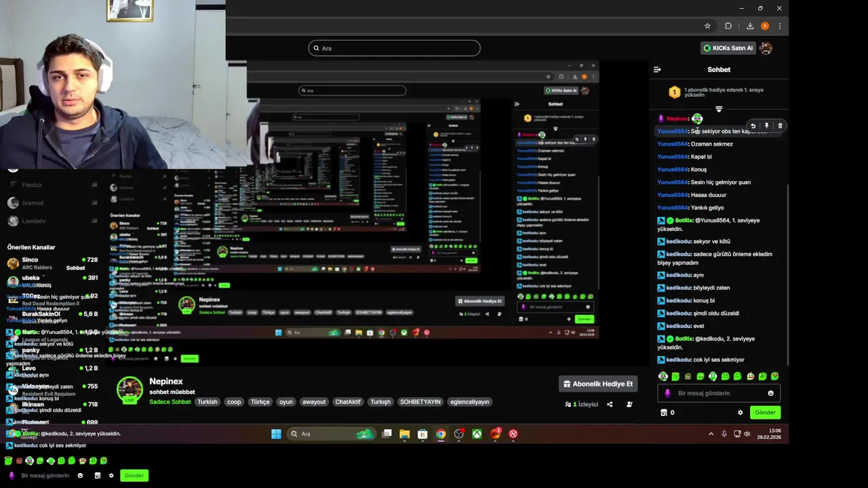Image resolution: width=868 pixels, height=488 pixels.
Task: Open Chrome from the taskbar
Action: point(441,434)
